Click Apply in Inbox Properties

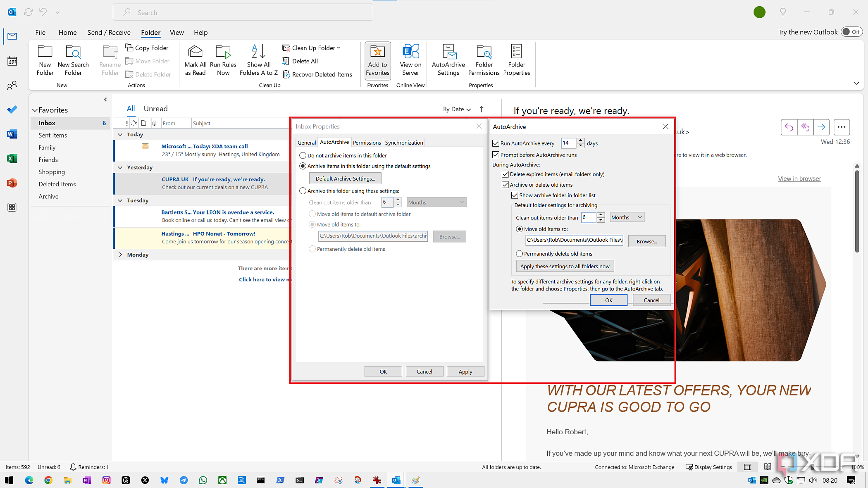pos(465,371)
